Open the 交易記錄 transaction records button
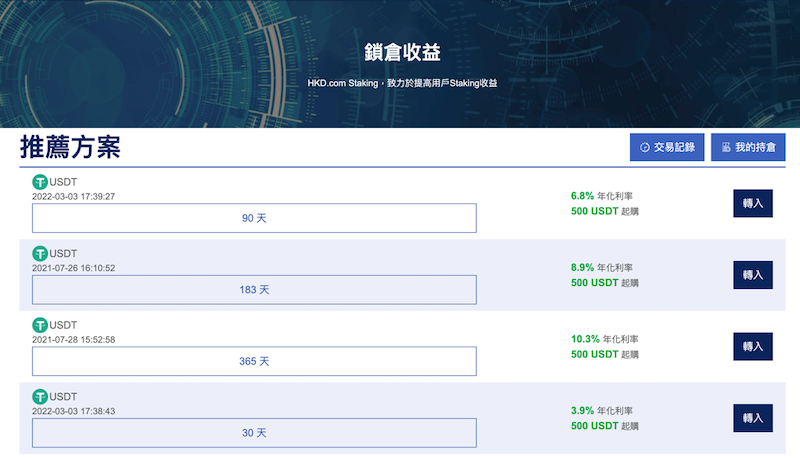The image size is (800, 458). 667,147
